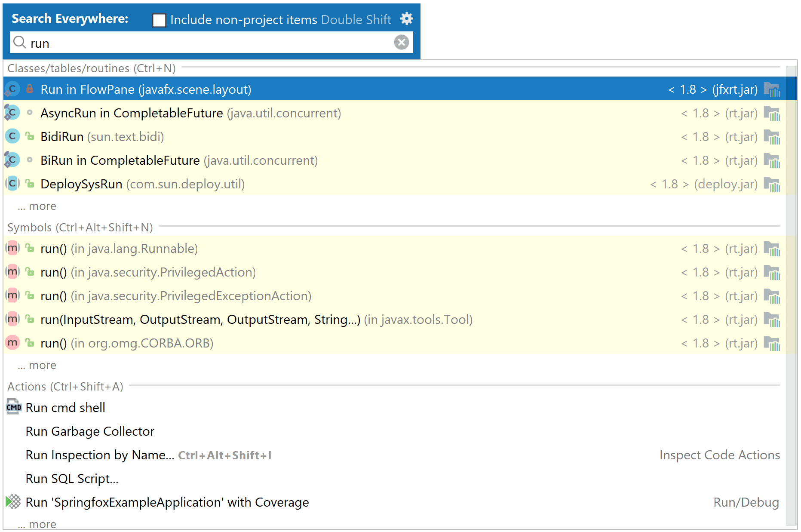Click the Run cmd shell CMD icon
The image size is (801, 532).
tap(14, 407)
